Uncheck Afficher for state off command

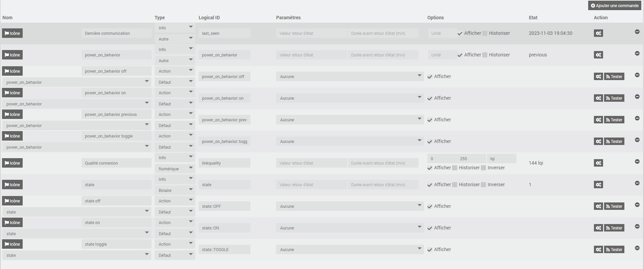click(430, 206)
